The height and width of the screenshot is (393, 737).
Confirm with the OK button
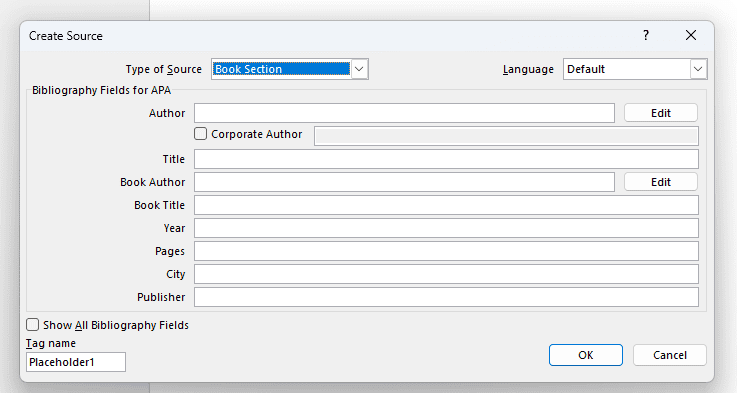(x=586, y=355)
